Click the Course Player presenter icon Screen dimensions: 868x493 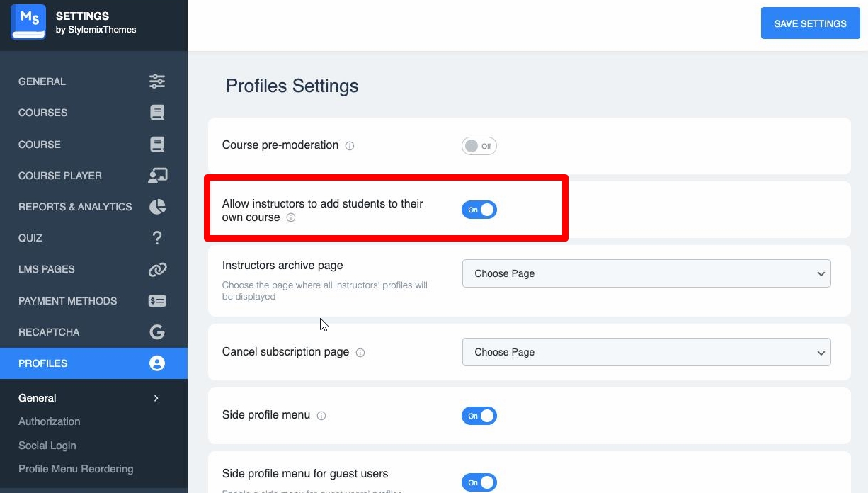point(157,176)
